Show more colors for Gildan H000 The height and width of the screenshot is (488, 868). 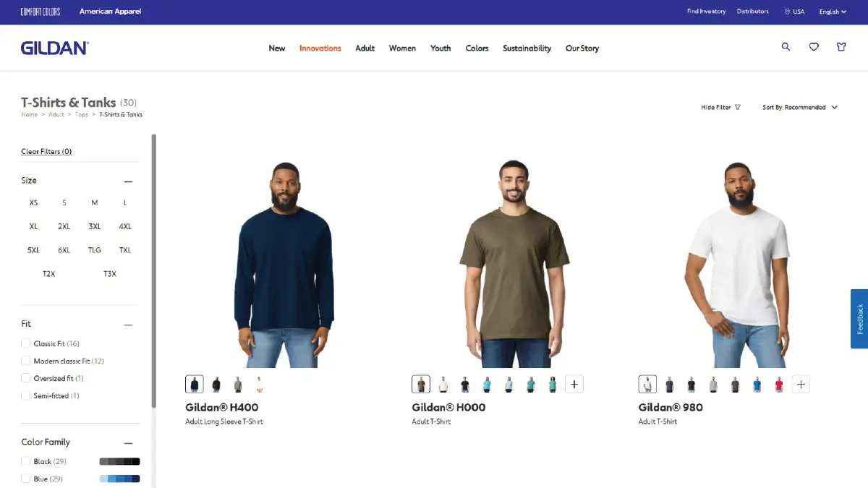(574, 385)
